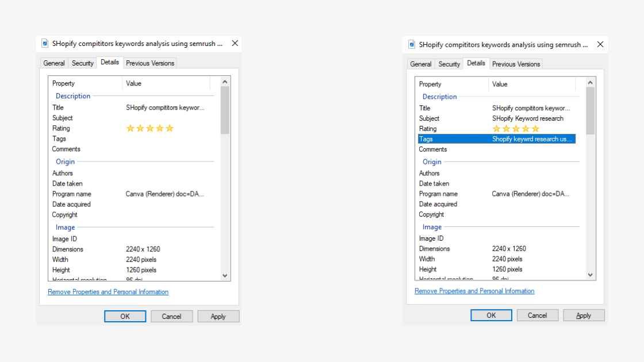Set the rating to the fourth star in the right dialog
644x362 pixels.
(x=526, y=129)
